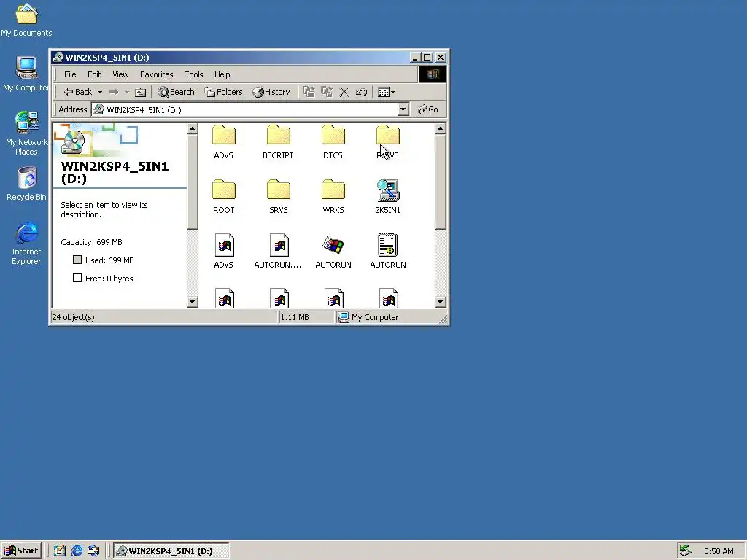Open the Forward history dropdown arrow
747x560 pixels.
(127, 92)
